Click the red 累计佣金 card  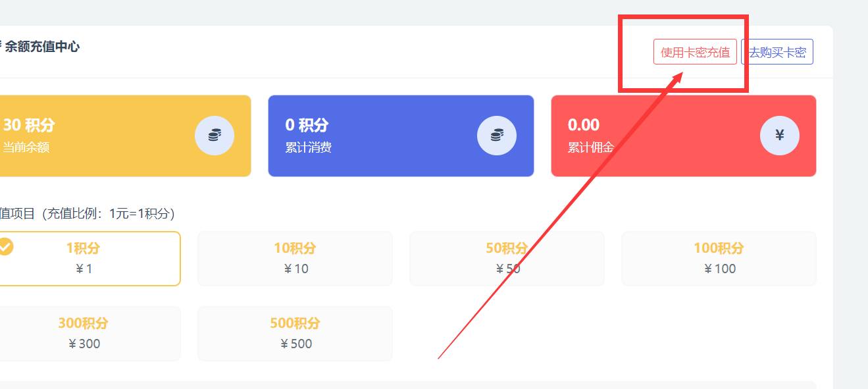click(684, 136)
